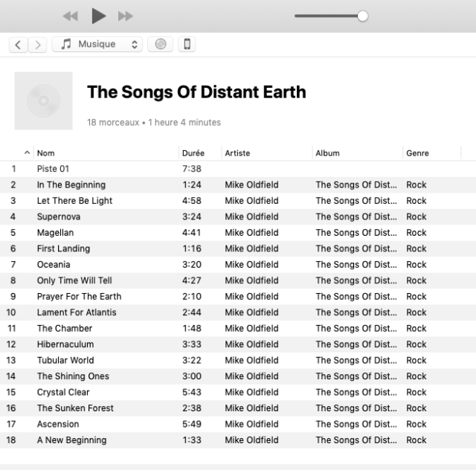Click duration 3:00 of The Shining Ones

[192, 376]
